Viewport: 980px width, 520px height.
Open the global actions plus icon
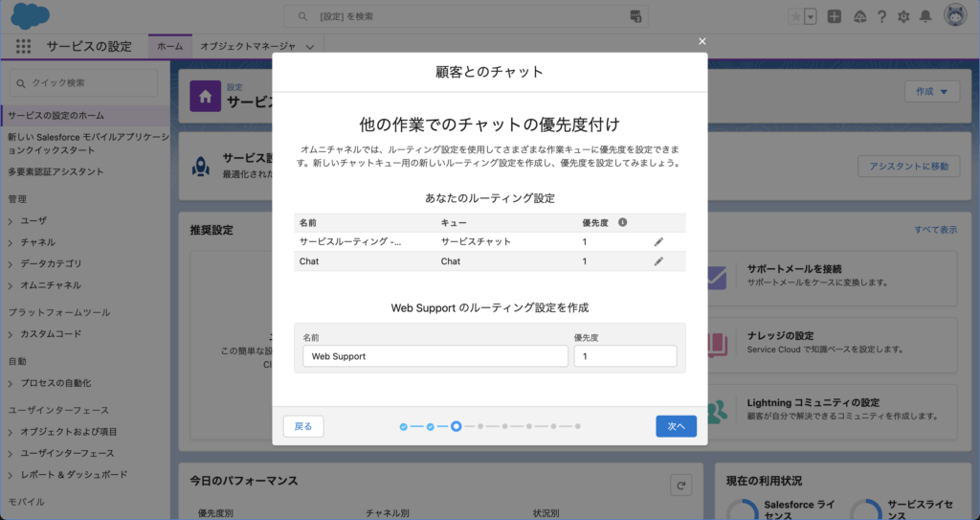(835, 17)
